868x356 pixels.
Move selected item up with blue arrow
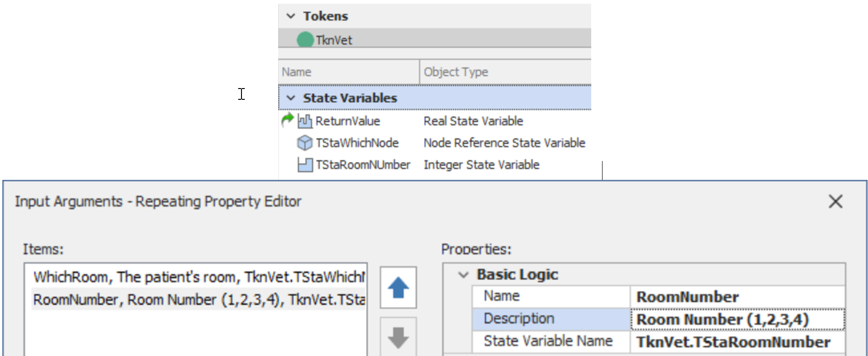click(398, 287)
